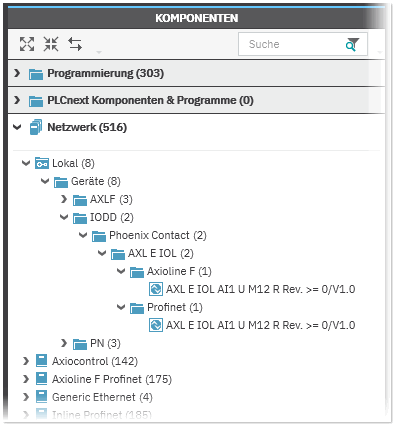Click the Axiocontrol library book icon
395x426 pixels.
(41, 361)
